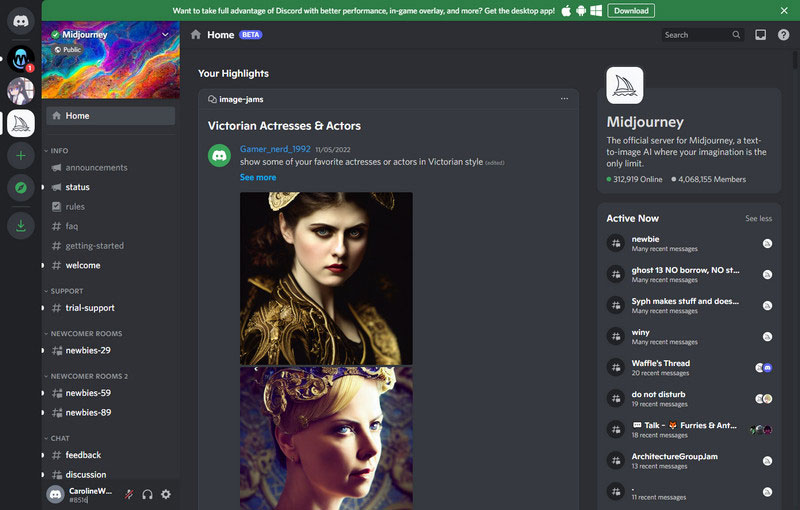
Task: Open Talk - Furries & Ant... thread
Action: coord(689,429)
